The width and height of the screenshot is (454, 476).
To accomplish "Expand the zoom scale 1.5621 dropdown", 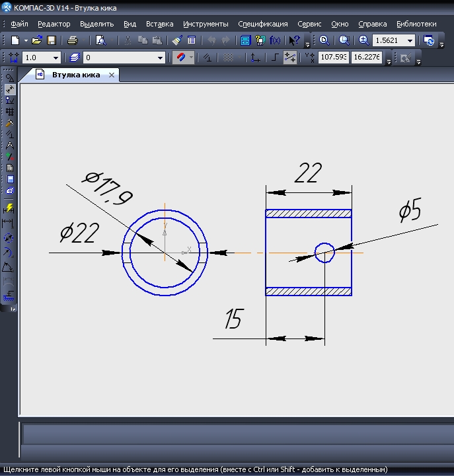I will (x=410, y=40).
